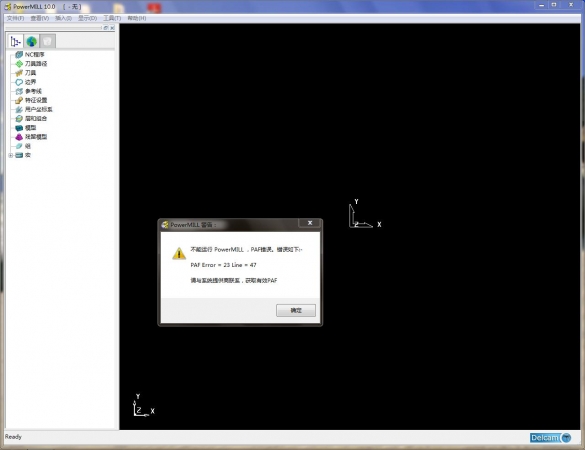Expand the 宏 tree node
The image size is (585, 450).
[11, 155]
